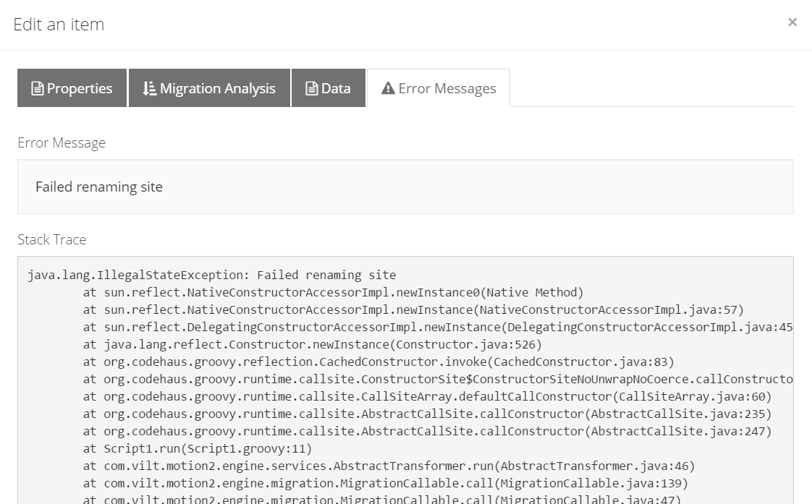Click the DelegatingConstructorAccessorImpl stack line

tap(438, 327)
